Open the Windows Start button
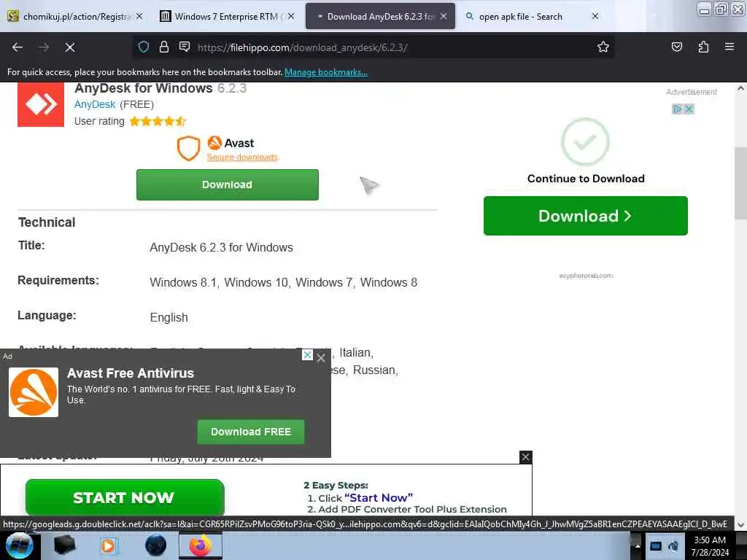 pyautogui.click(x=19, y=545)
